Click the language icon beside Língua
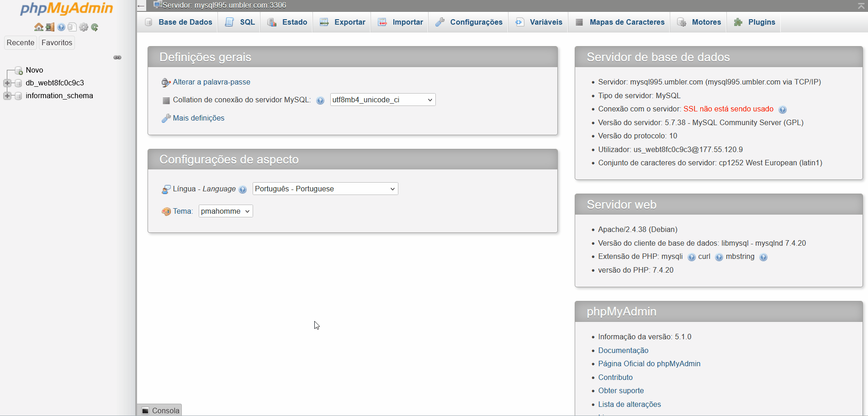 tap(166, 189)
